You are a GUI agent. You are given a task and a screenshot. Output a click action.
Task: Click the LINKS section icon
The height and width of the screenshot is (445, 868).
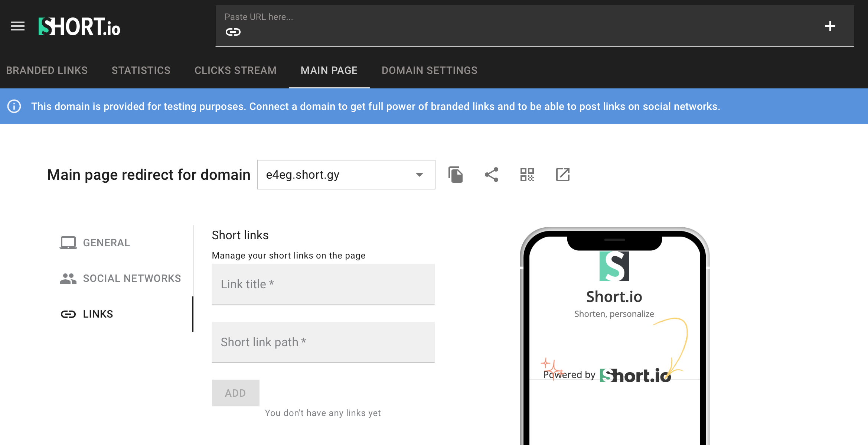click(68, 313)
